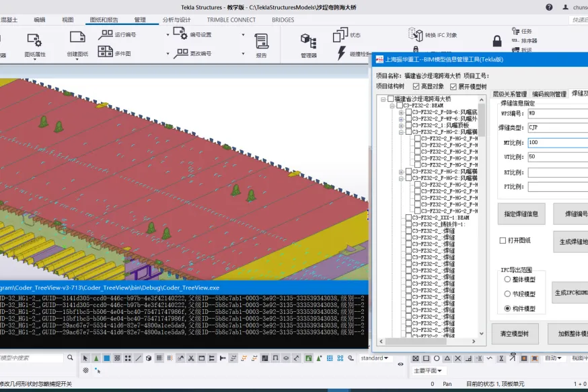Run the 碰撞检查 clash check lightning icon

click(x=341, y=53)
